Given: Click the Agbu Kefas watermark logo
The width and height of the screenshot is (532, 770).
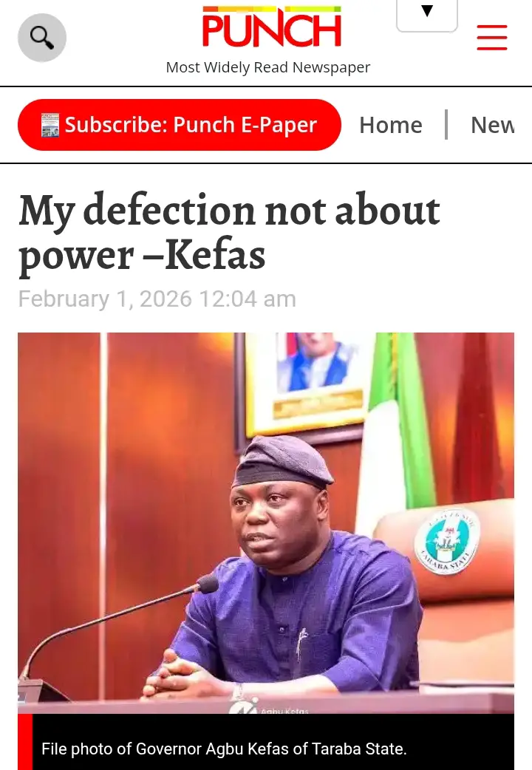Looking at the screenshot, I should click(x=269, y=709).
